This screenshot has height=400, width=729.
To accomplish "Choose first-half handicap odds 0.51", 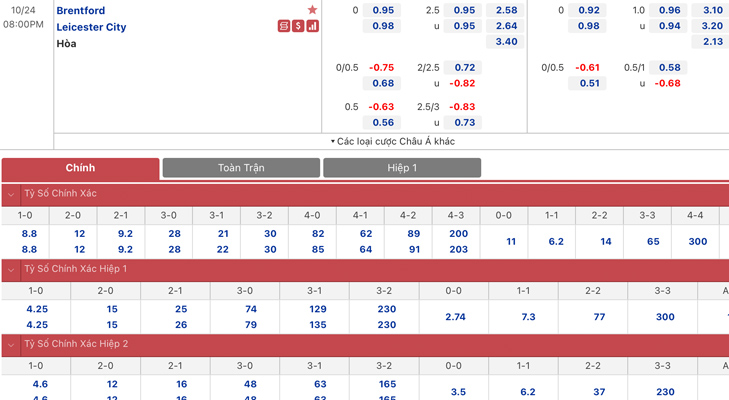I will (x=589, y=84).
